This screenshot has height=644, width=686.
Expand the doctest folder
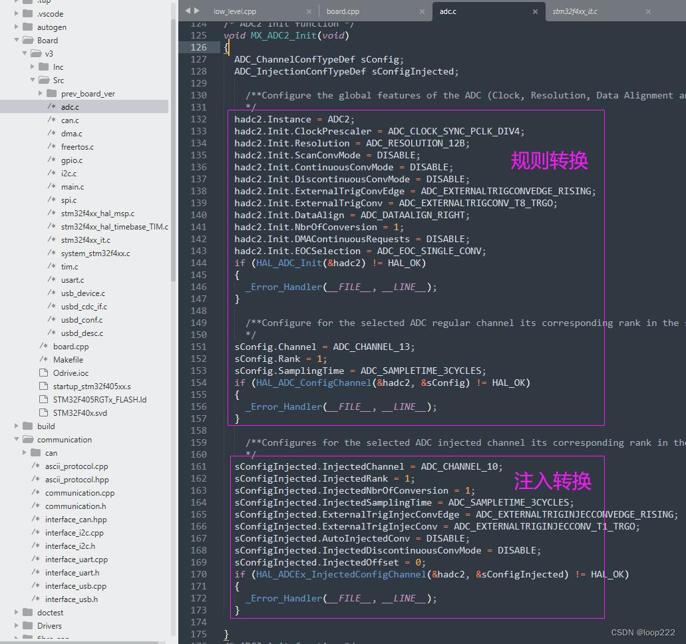click(17, 612)
